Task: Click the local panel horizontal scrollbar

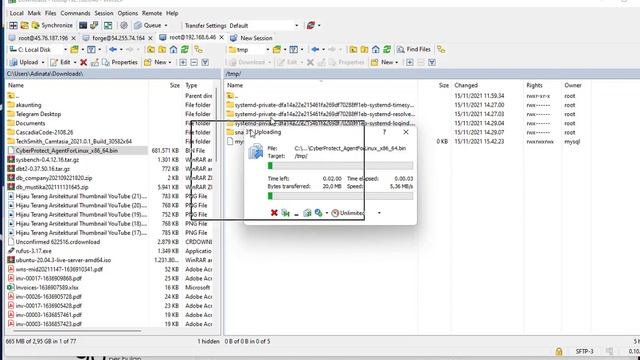Action: 78,331
